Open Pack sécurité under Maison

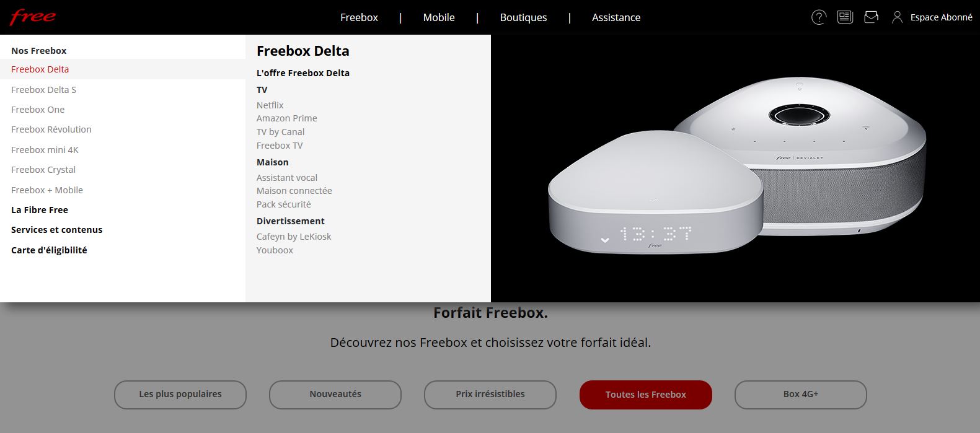[x=284, y=204]
